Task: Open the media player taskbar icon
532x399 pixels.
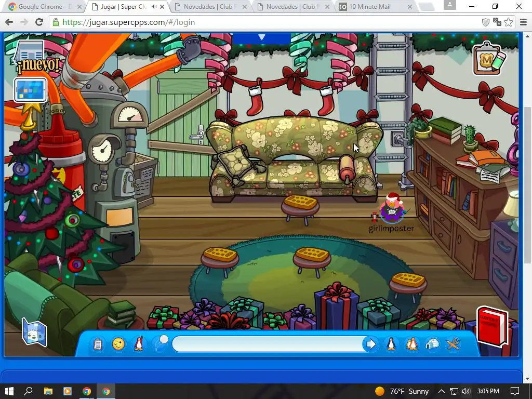Action: pyautogui.click(x=68, y=391)
